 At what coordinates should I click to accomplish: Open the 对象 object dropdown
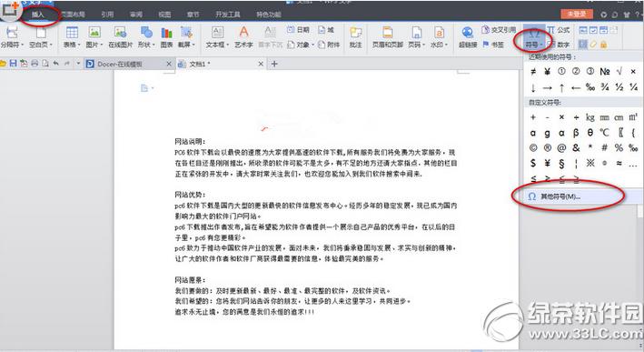[301, 45]
